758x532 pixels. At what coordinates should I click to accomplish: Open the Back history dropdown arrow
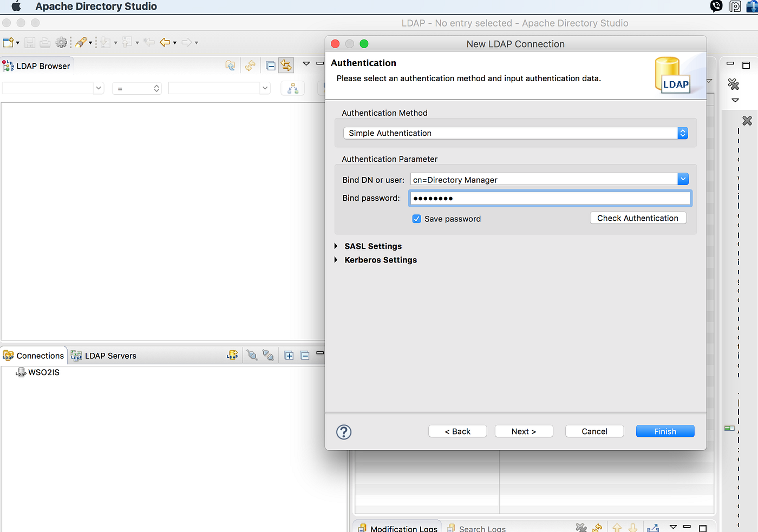(x=175, y=43)
